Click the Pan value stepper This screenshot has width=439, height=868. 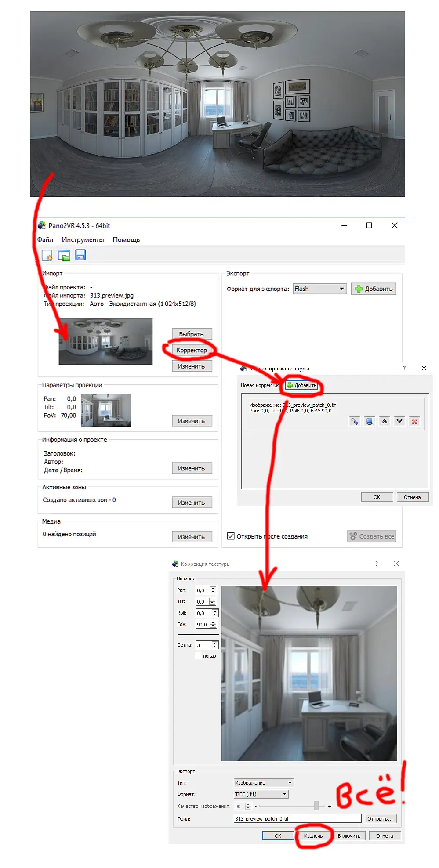pos(213,590)
